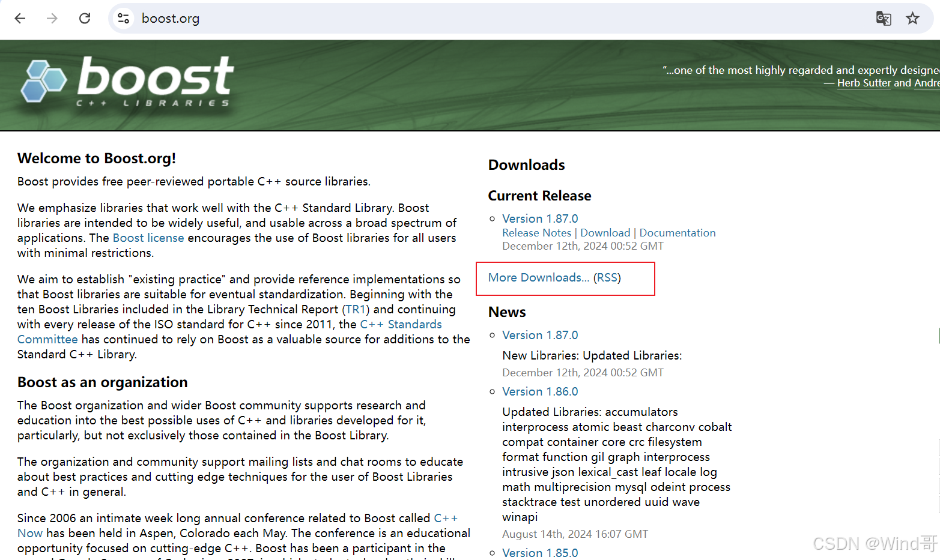
Task: Toggle the bookmark star for this page
Action: pos(913,19)
